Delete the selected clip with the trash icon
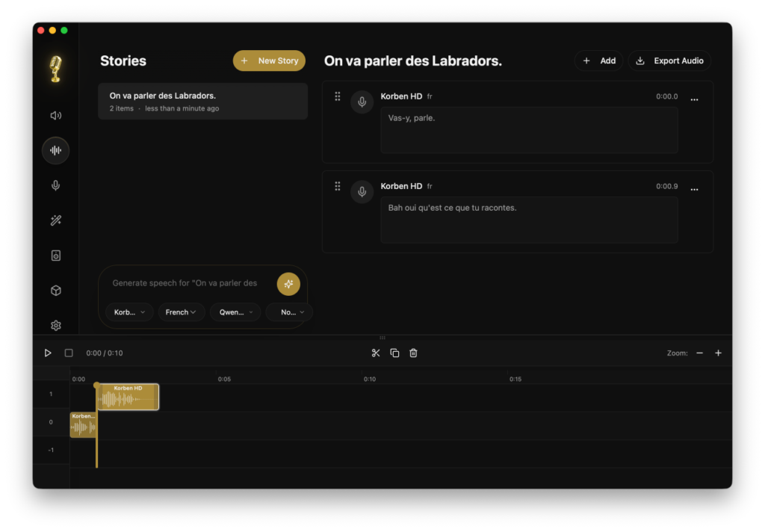 click(413, 353)
